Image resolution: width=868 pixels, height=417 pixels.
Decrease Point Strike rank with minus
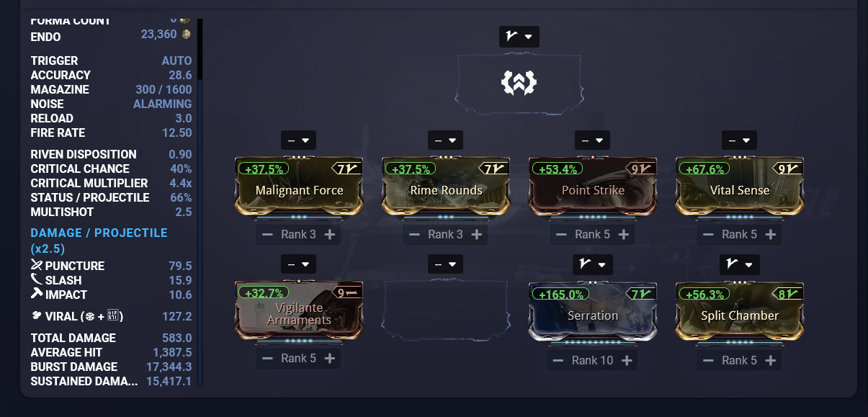(x=561, y=234)
